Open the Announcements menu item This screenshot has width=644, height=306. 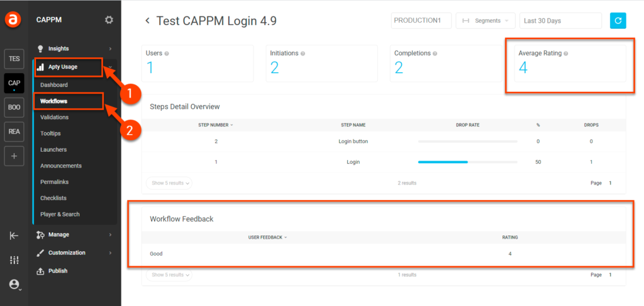(x=61, y=166)
